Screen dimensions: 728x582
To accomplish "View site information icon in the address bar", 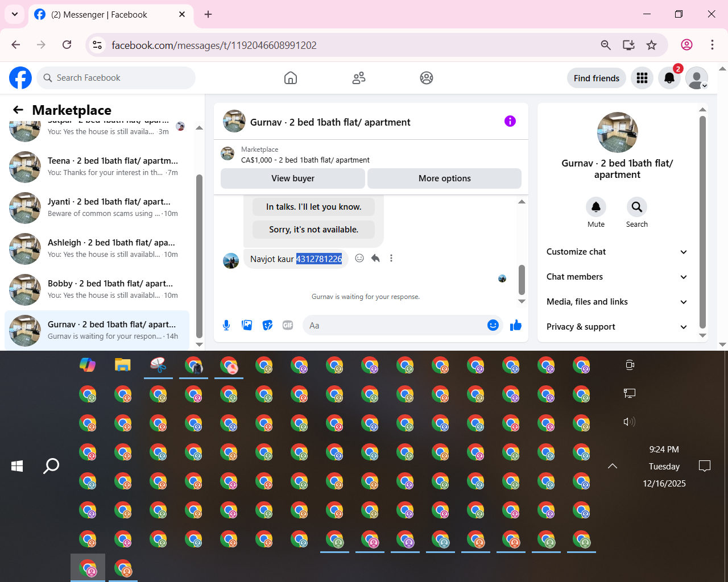I will [x=97, y=45].
